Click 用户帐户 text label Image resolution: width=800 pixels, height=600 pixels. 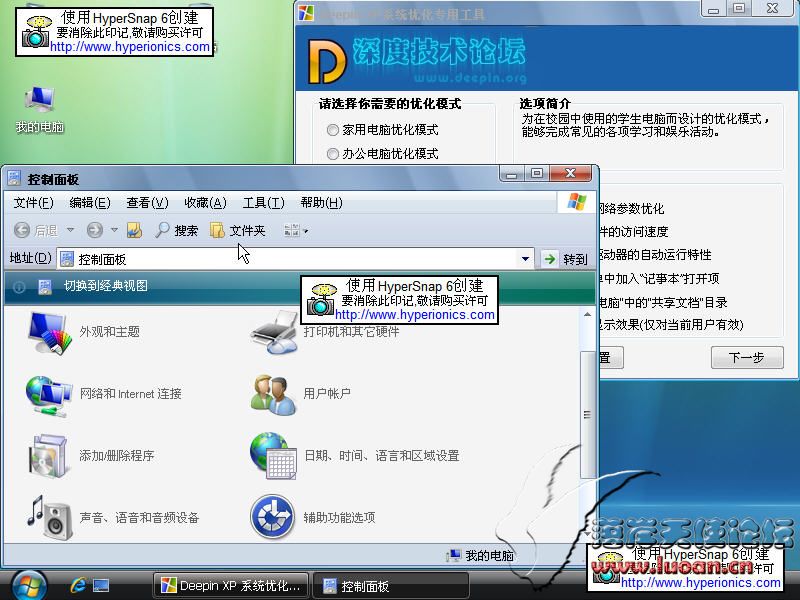click(327, 393)
